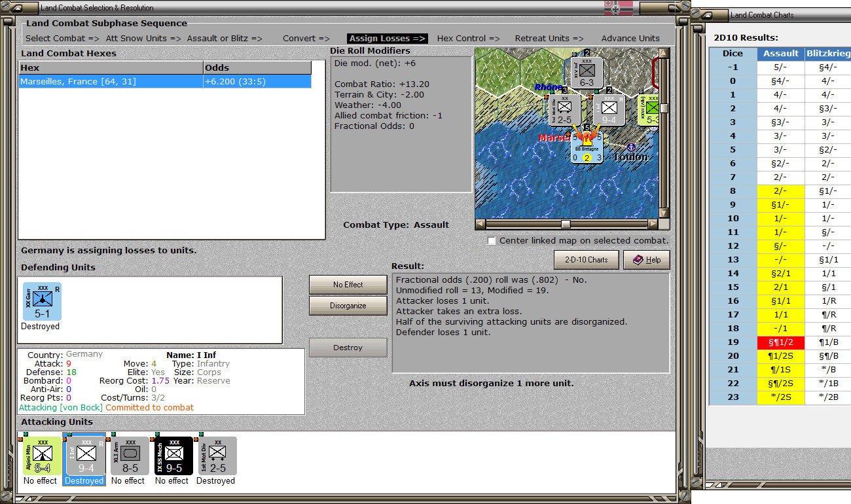Image resolution: width=851 pixels, height=504 pixels.
Task: Select the XX Garr 5-1 defending unit
Action: click(42, 302)
